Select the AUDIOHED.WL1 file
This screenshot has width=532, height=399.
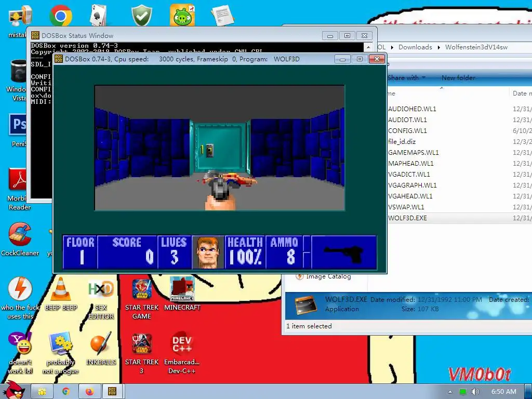tap(412, 109)
